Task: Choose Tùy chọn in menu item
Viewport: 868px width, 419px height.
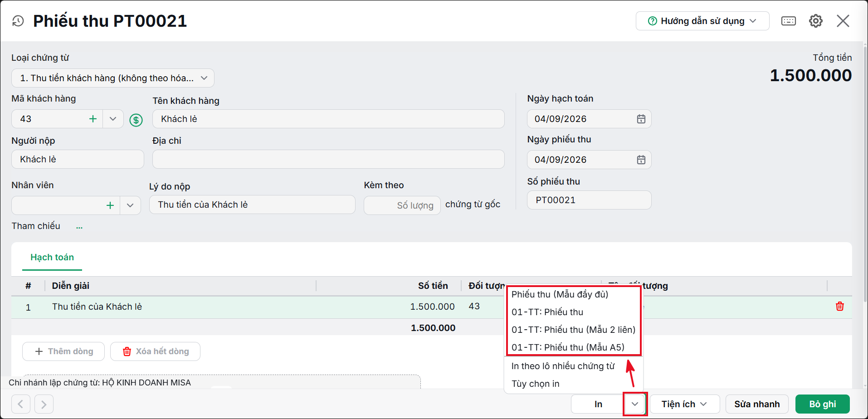Action: (536, 384)
